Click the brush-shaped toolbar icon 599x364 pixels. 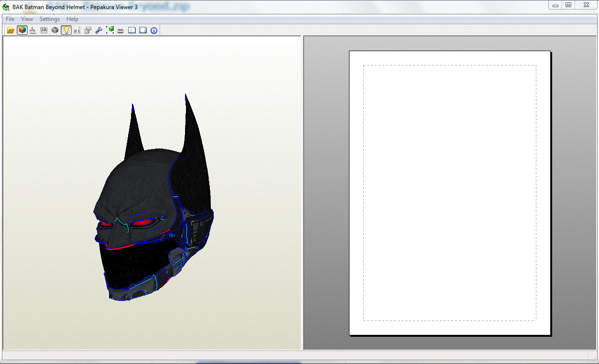(33, 31)
